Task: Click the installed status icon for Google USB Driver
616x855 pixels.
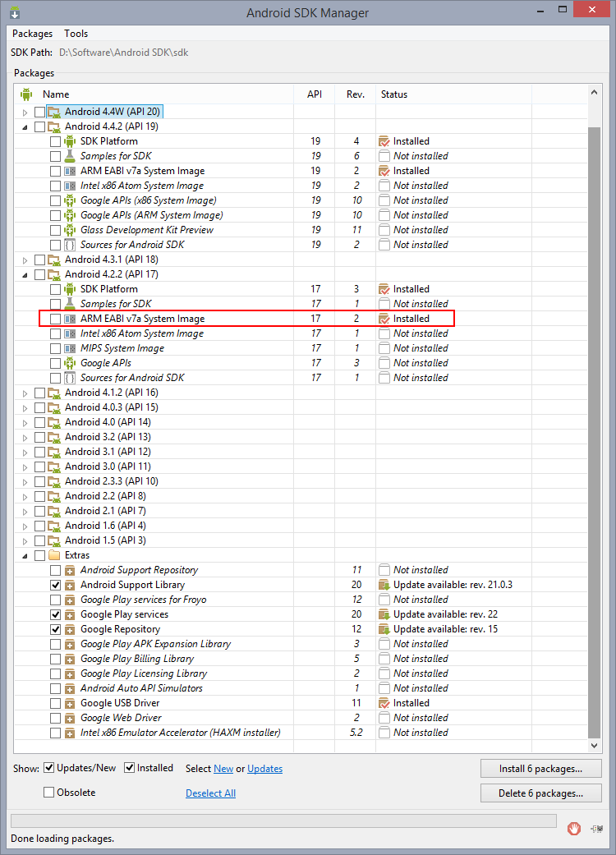Action: click(x=384, y=703)
